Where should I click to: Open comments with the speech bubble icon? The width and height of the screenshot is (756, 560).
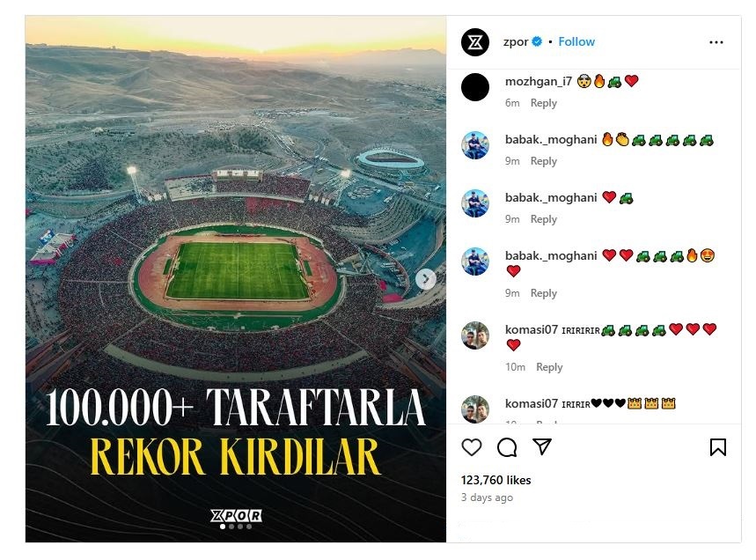coord(507,447)
